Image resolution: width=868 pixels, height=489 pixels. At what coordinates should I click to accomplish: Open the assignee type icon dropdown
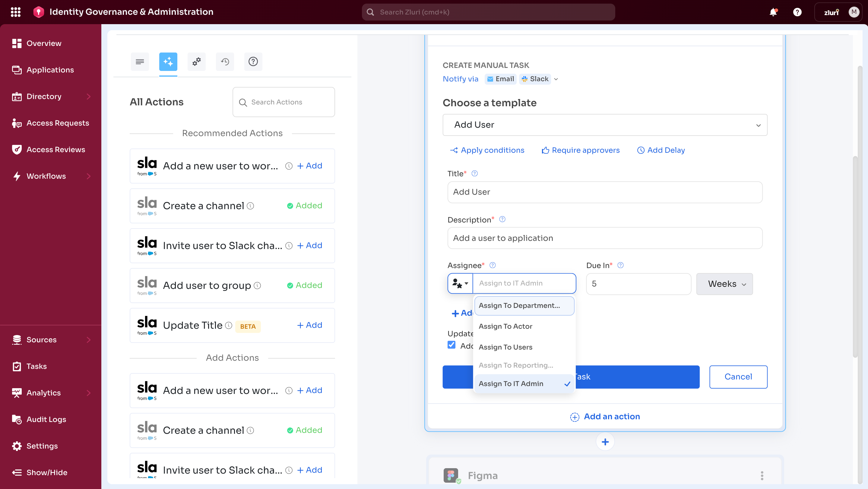(460, 284)
